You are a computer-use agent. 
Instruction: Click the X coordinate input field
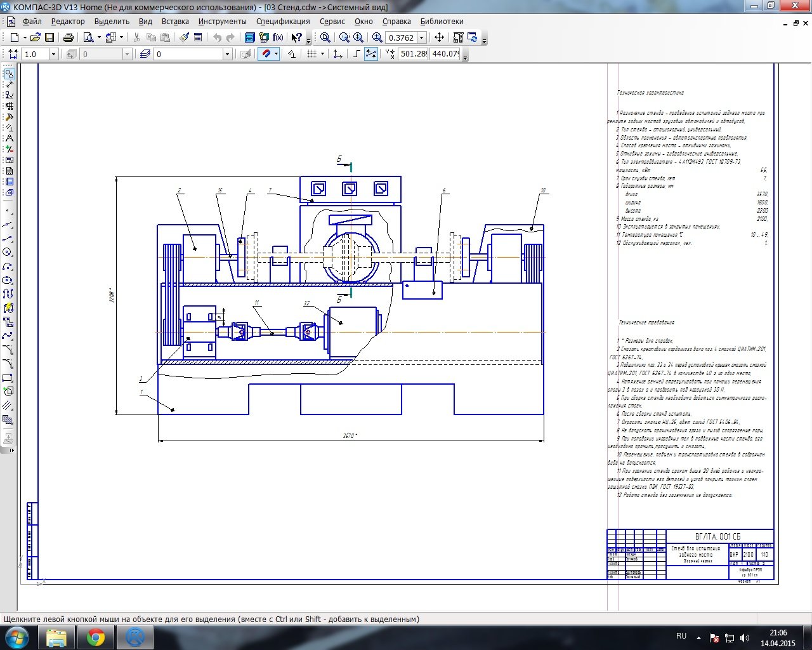click(x=413, y=54)
